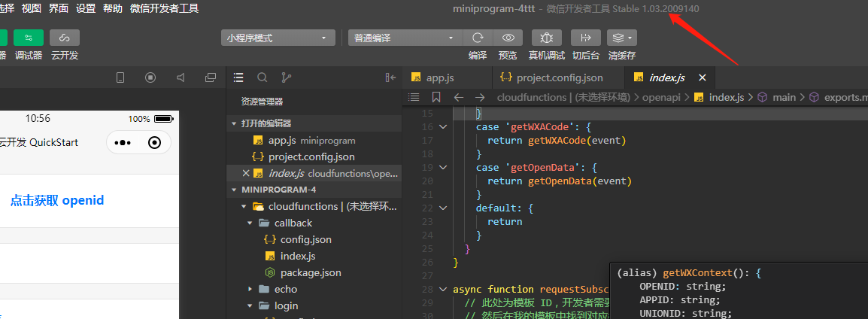
Task: Open the simulator capsule more menu
Action: pyautogui.click(x=123, y=143)
